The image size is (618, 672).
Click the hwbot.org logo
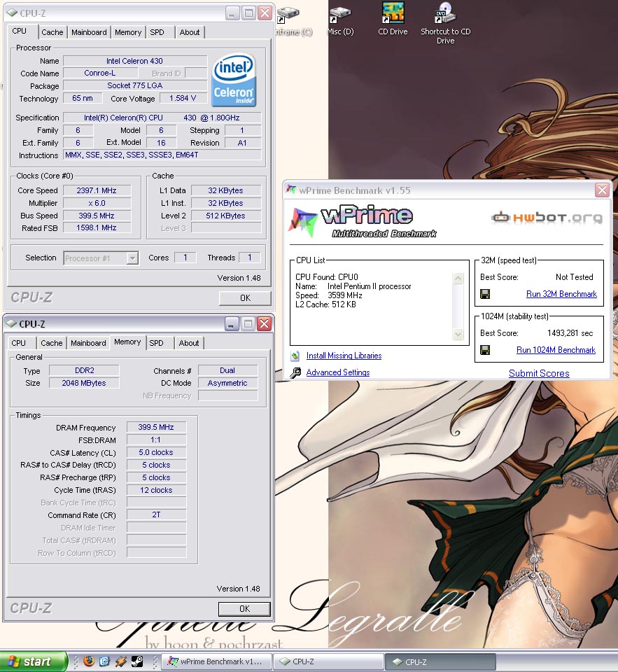(x=547, y=217)
